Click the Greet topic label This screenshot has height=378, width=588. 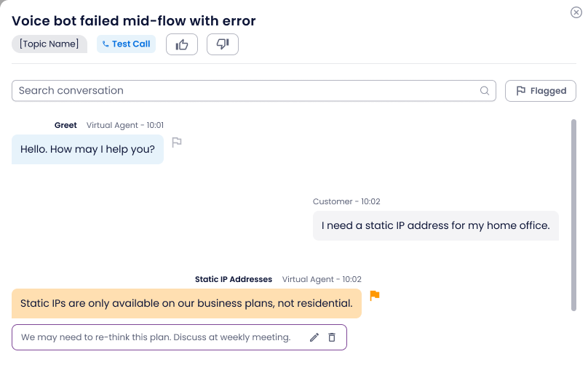point(65,125)
